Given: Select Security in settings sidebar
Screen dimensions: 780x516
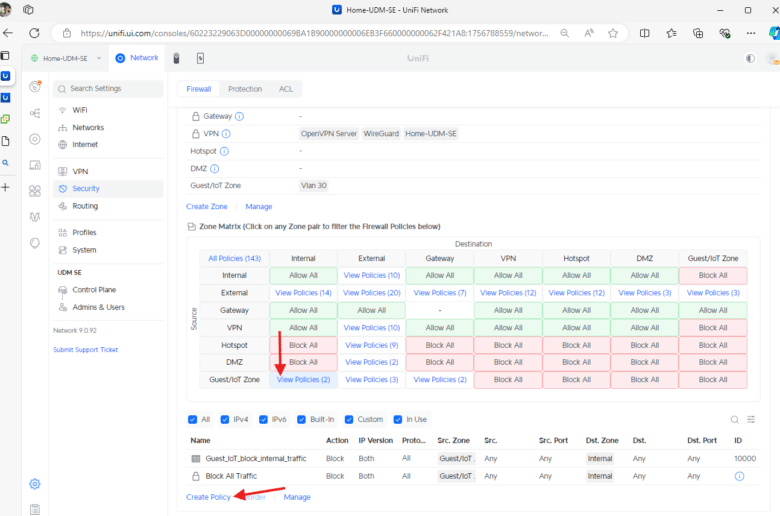Looking at the screenshot, I should point(108,189).
